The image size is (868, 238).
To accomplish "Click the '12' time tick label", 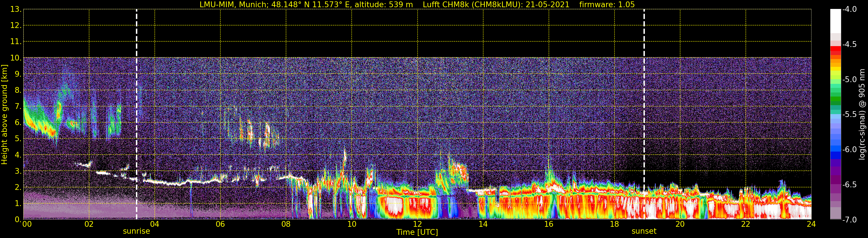I will 417,224.
